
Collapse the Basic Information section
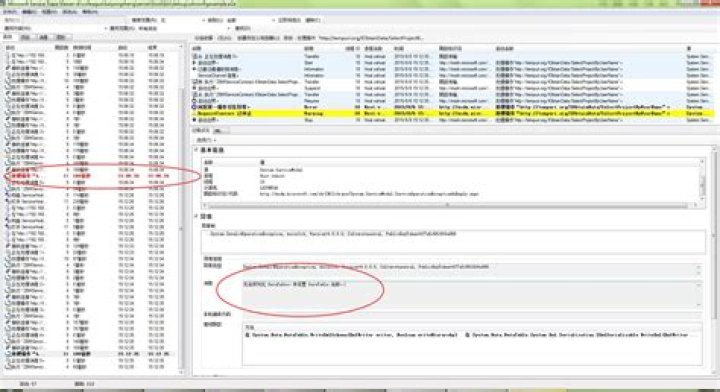[196, 150]
